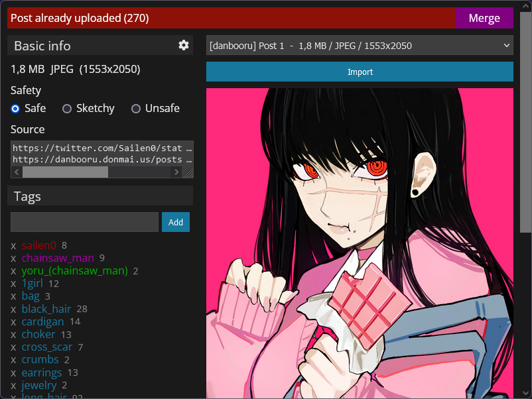Remove the chainsaw_man tag
The width and height of the screenshot is (532, 399).
[13, 258]
